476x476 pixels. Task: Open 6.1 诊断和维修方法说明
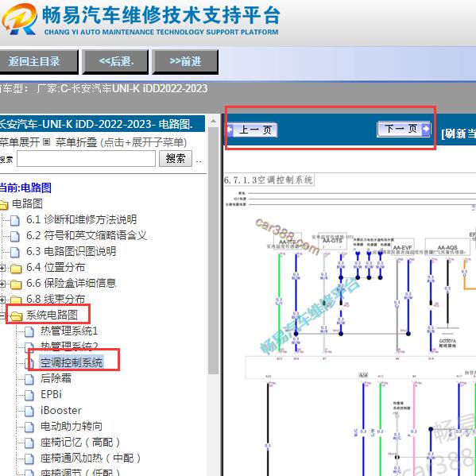click(x=81, y=219)
